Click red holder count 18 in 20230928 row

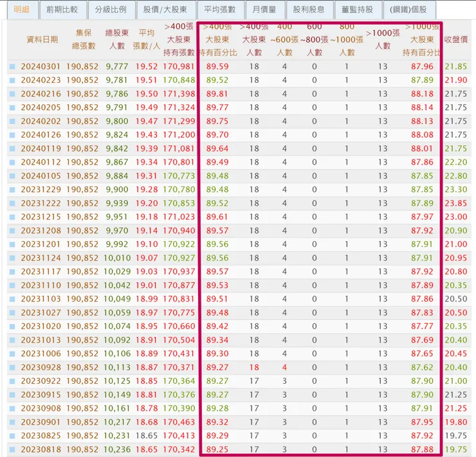[x=254, y=368]
